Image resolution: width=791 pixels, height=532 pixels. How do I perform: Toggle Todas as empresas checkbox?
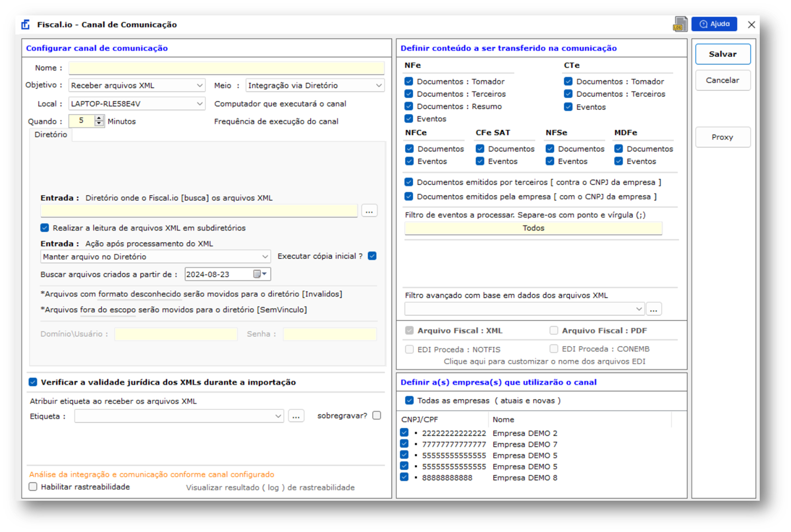click(x=409, y=400)
